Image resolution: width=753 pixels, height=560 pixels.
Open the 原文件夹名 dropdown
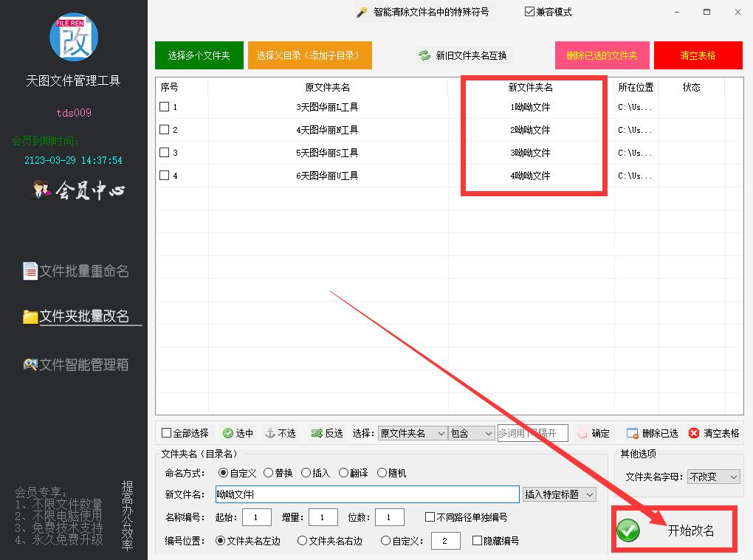[412, 433]
